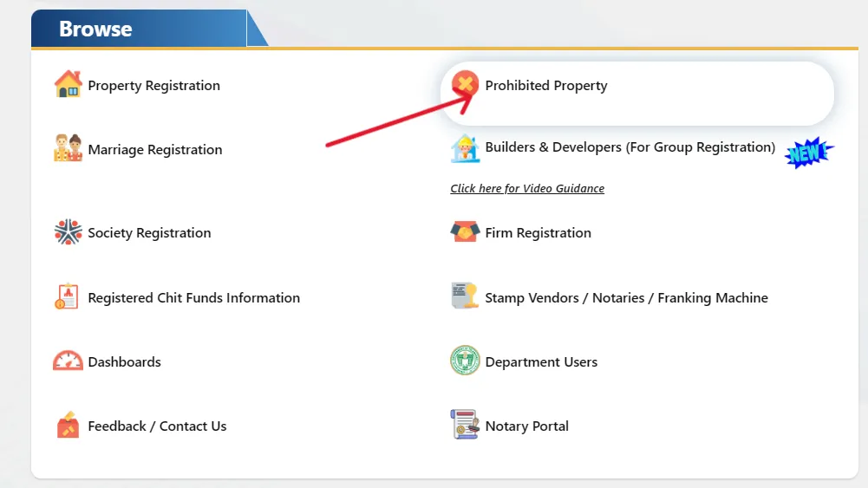Open Feedback / Contact Us
868x488 pixels.
[x=157, y=426]
